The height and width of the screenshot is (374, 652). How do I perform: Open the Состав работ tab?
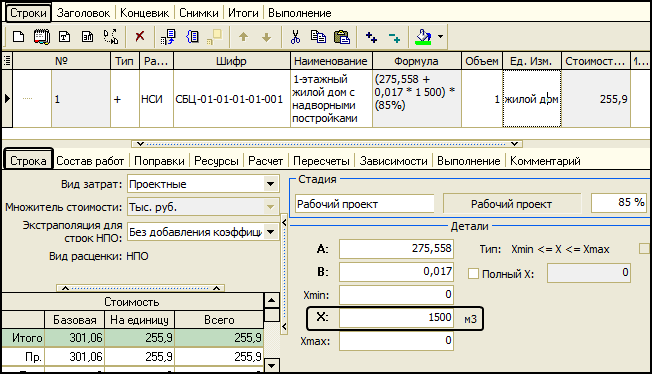click(90, 161)
